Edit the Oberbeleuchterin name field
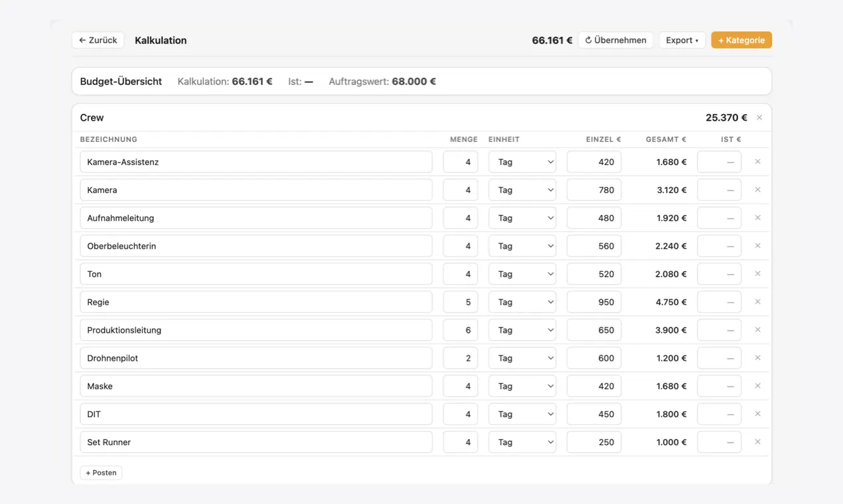The width and height of the screenshot is (843, 504). pos(256,246)
